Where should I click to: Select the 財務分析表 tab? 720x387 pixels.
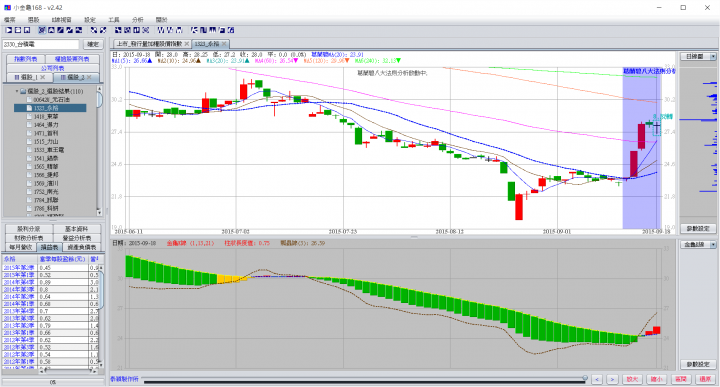pyautogui.click(x=28, y=238)
